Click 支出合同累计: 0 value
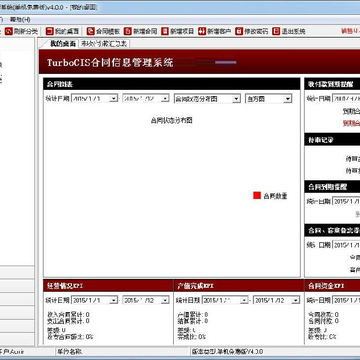This screenshot has height=360, width=360. coord(68,321)
